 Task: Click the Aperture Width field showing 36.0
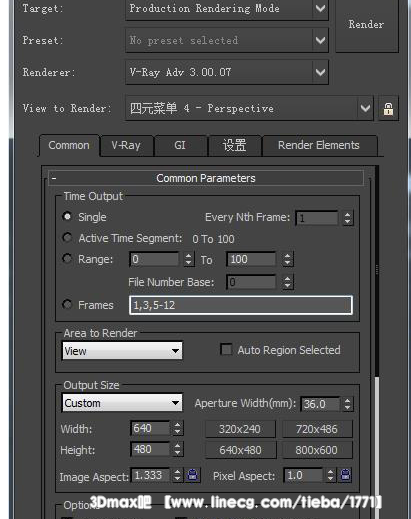coord(320,404)
